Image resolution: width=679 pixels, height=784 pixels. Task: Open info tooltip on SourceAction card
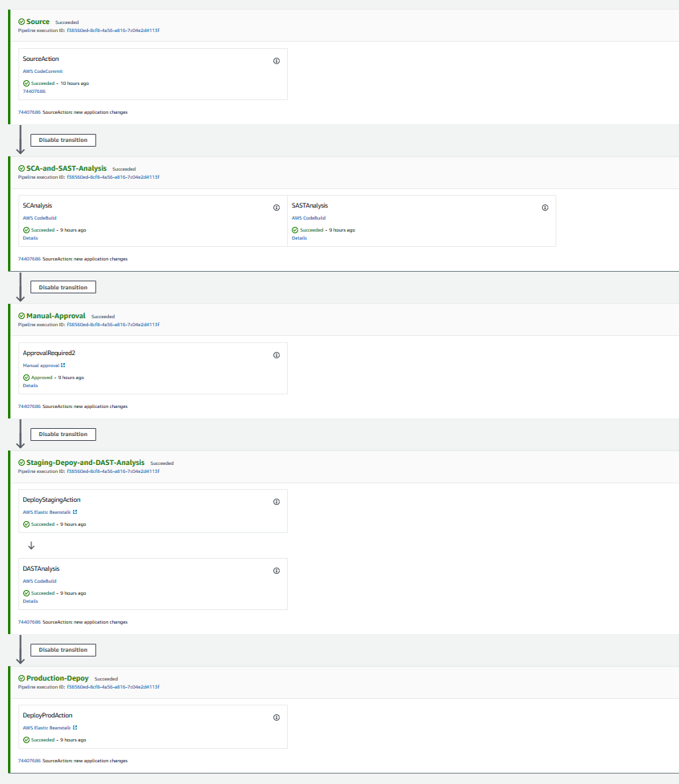coord(277,60)
